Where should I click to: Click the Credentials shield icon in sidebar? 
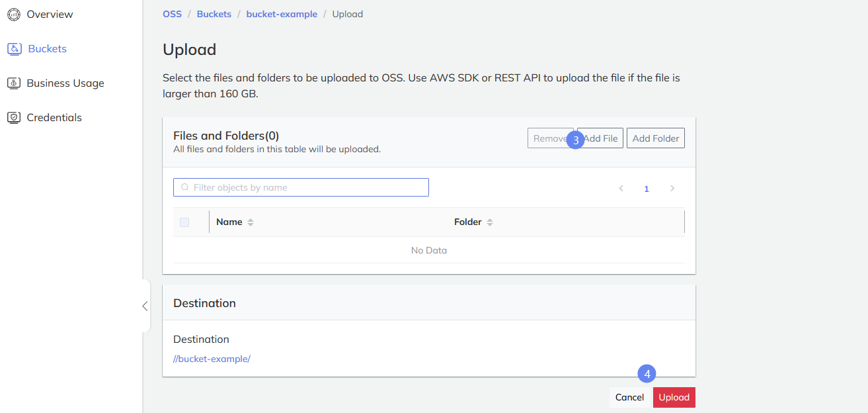pyautogui.click(x=13, y=117)
